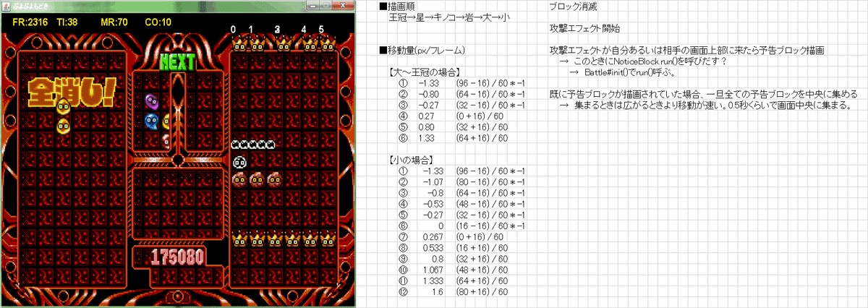Image resolution: width=868 pixels, height=308 pixels.
Task: Click column label 4 above right field
Action: tap(304, 30)
